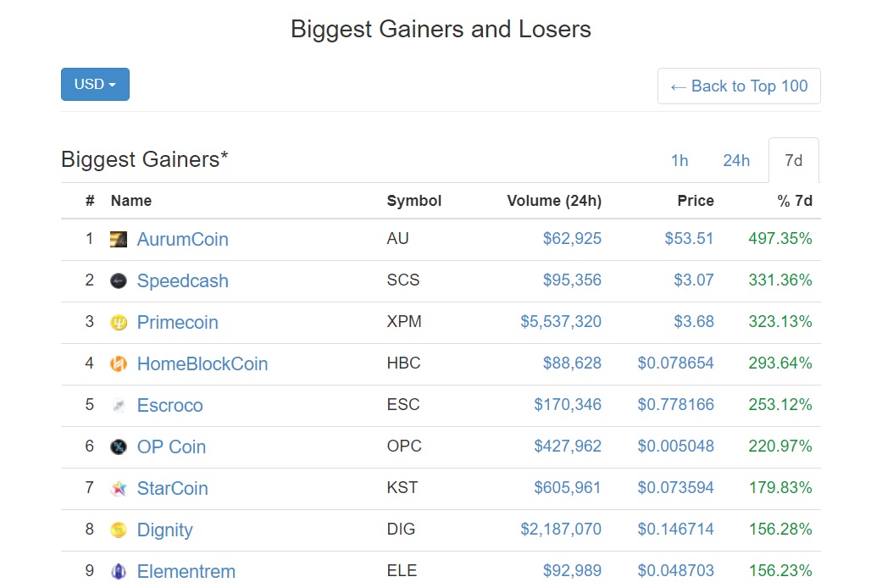Click the HomeBlockCoin orange icon

[x=118, y=364]
